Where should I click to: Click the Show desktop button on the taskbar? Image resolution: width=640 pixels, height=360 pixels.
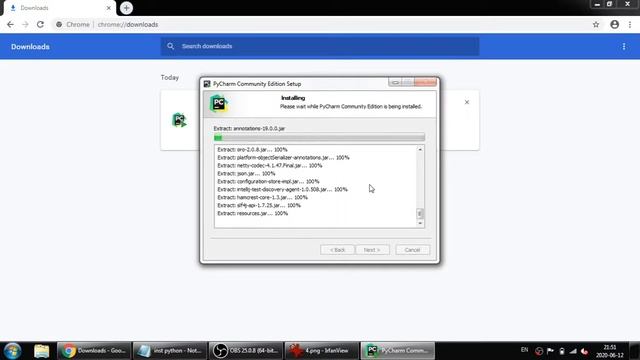[635, 351]
